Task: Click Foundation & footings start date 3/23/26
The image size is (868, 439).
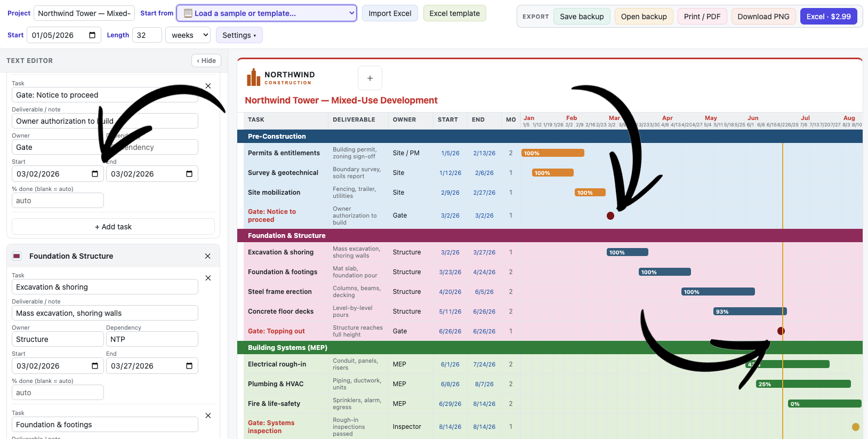Action: (450, 272)
